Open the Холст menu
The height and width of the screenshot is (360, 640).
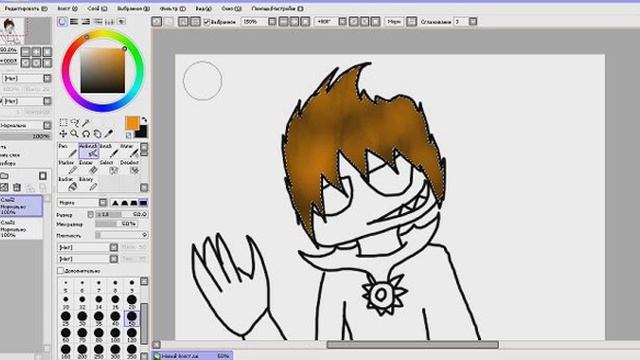(67, 9)
